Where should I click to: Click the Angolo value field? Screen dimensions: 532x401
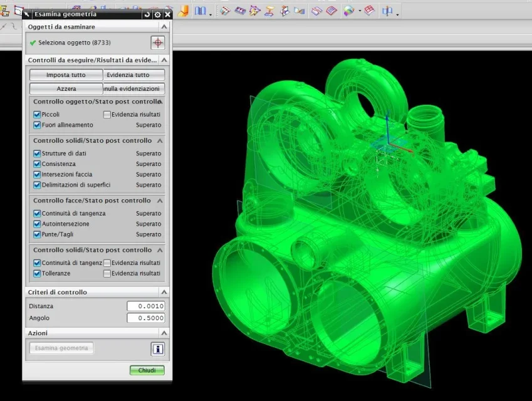(x=146, y=318)
